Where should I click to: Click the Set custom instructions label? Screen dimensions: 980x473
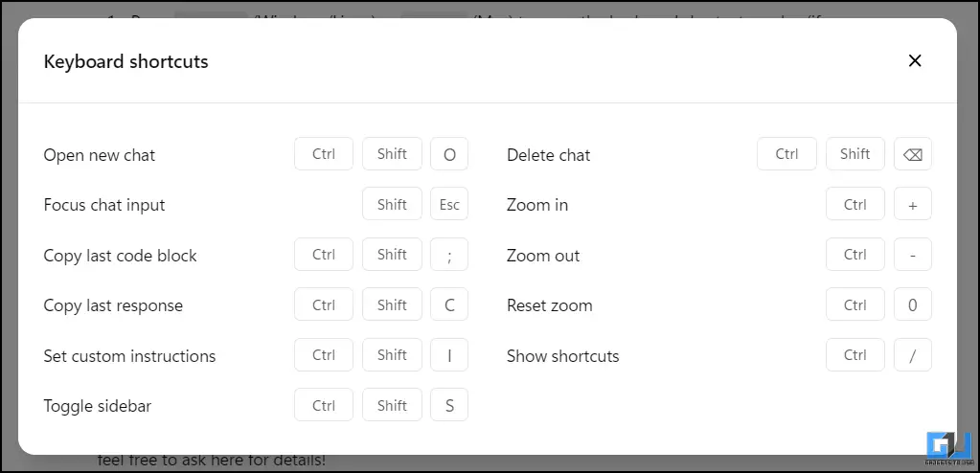coord(129,356)
